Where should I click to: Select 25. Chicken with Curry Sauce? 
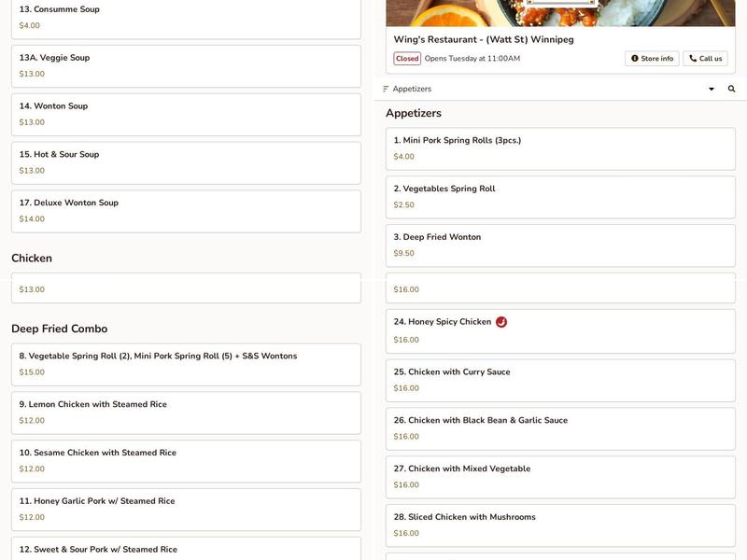(560, 381)
